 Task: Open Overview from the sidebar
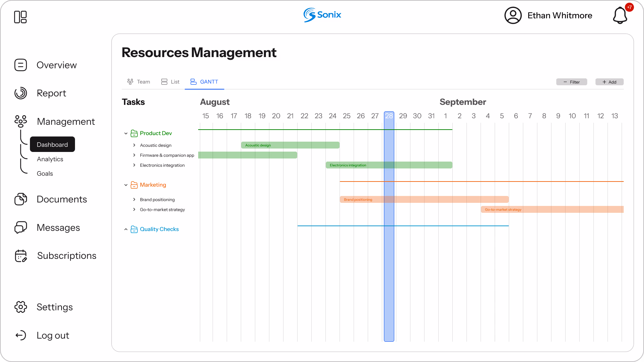[x=56, y=65]
